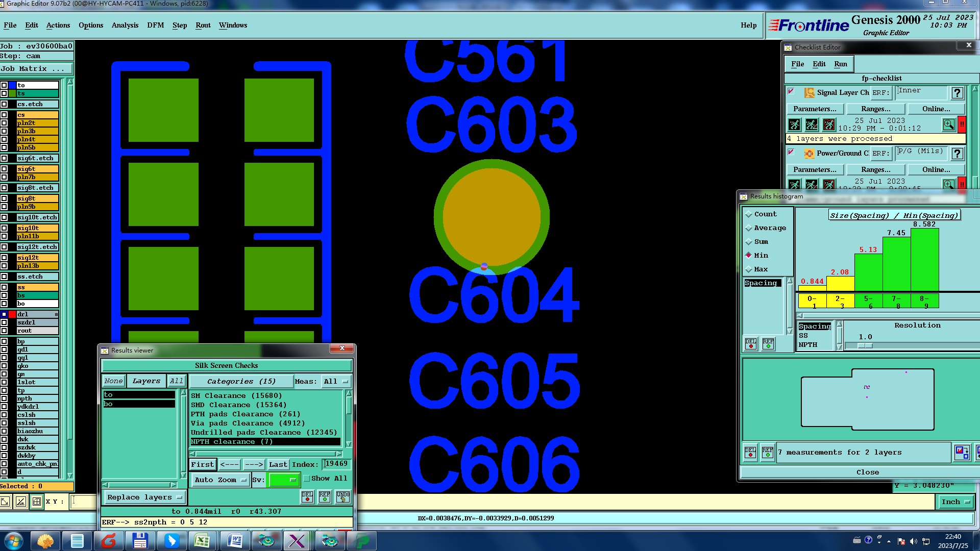Click the Signal Layer Check action icon
This screenshot has width=980, height=551.
(810, 93)
